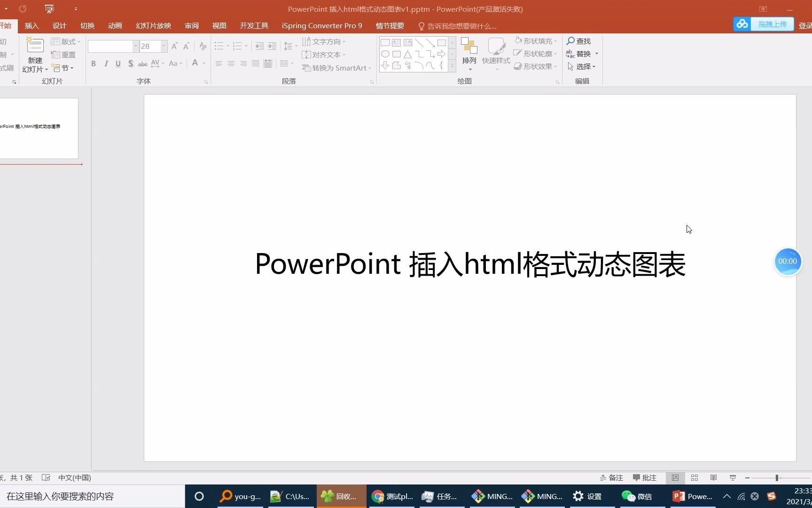This screenshot has width=812, height=508.
Task: Open the Layout (版式) dropdown
Action: pyautogui.click(x=66, y=41)
